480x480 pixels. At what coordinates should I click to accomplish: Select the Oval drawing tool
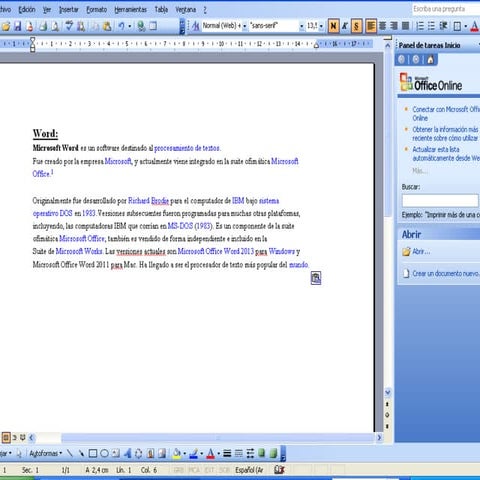point(104,453)
